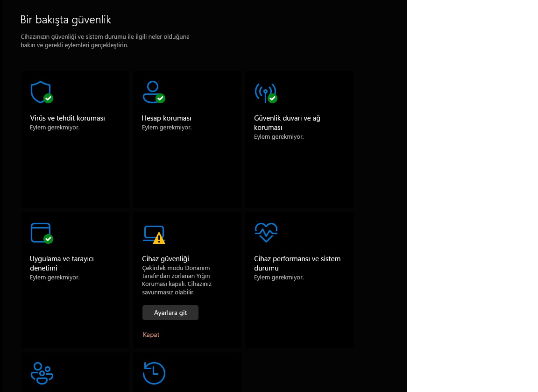Open the device performance heart icon

266,232
